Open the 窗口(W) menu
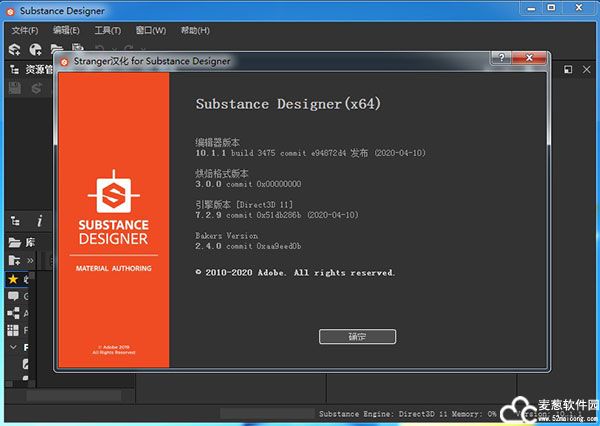600x426 pixels. pyautogui.click(x=151, y=30)
